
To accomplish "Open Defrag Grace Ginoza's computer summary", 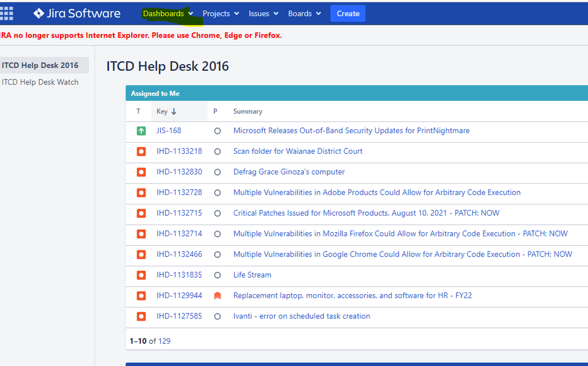I will click(289, 172).
